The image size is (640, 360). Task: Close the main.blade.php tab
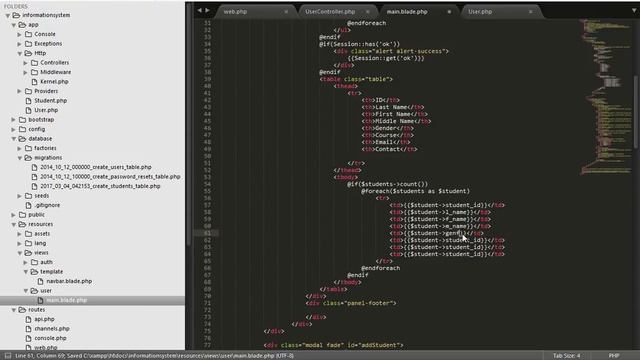tap(449, 12)
